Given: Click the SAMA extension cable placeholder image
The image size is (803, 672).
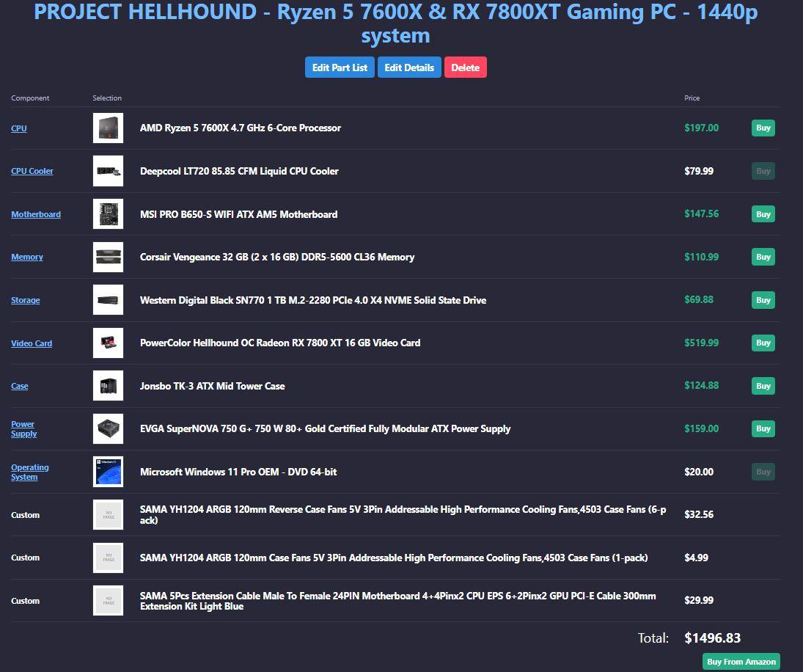Looking at the screenshot, I should pos(108,600).
